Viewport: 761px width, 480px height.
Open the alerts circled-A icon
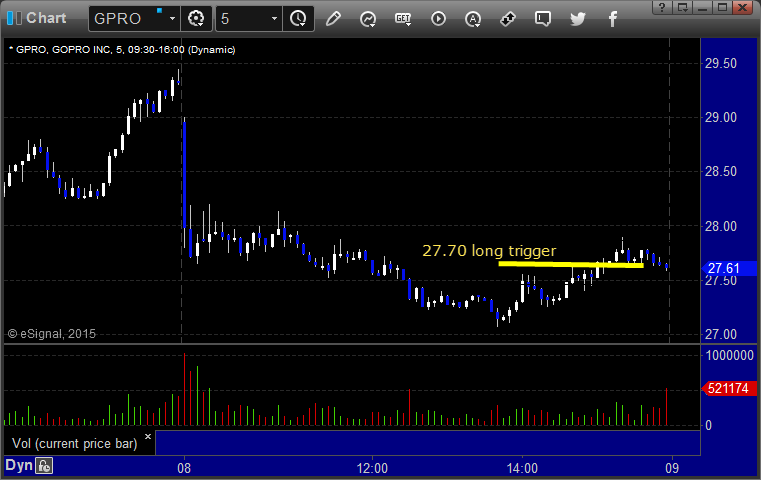point(473,19)
